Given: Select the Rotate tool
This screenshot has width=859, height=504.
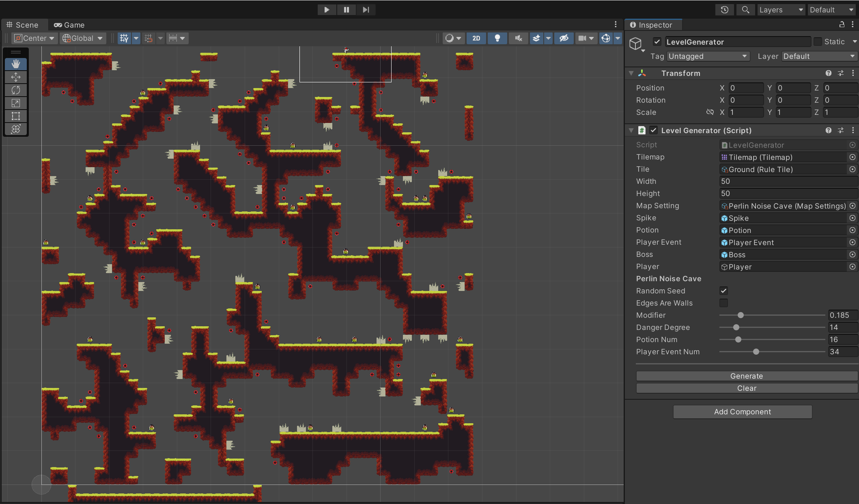Looking at the screenshot, I should [x=16, y=90].
